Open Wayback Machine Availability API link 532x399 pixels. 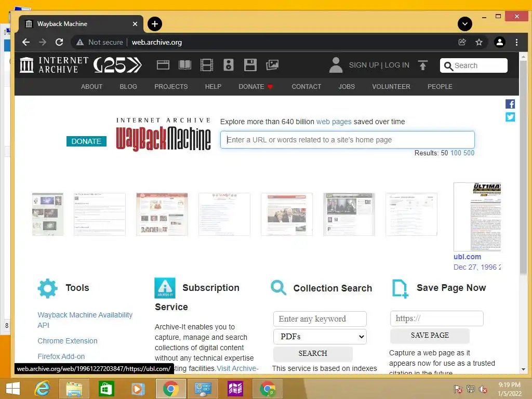pos(85,320)
